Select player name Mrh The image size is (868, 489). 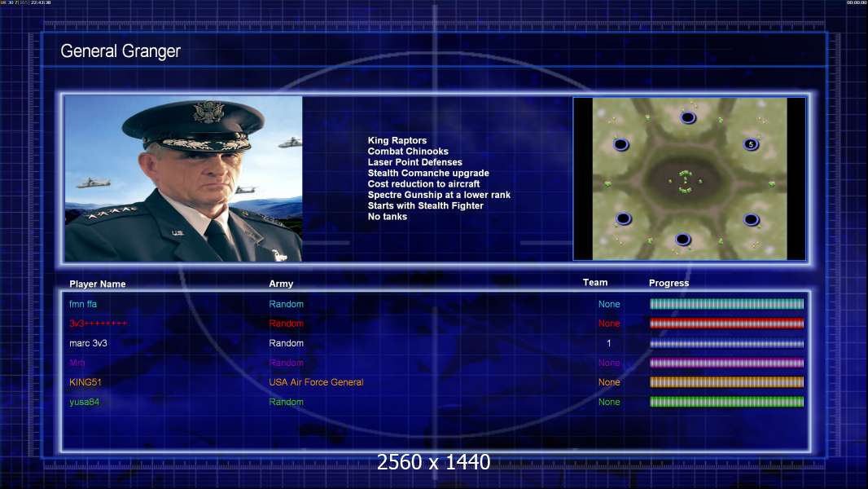77,363
